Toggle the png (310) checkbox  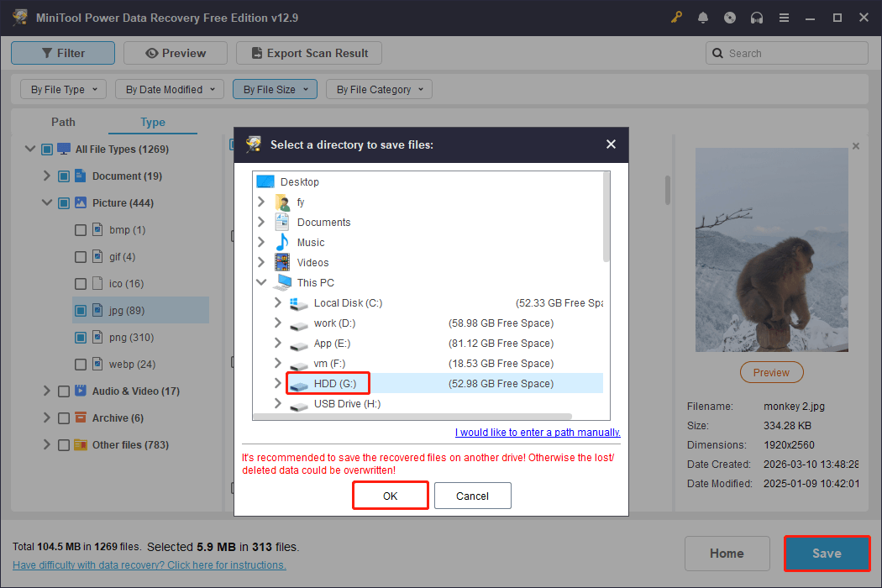[x=81, y=338]
